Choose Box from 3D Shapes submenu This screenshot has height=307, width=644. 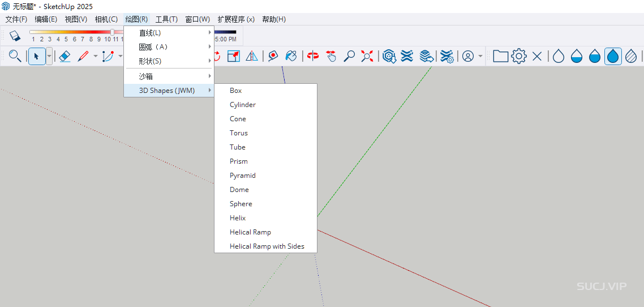point(265,91)
